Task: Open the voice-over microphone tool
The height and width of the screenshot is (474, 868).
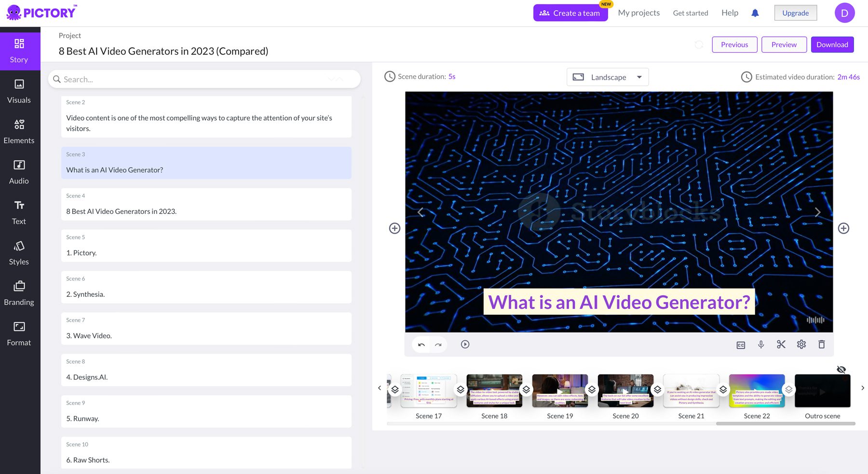Action: [761, 344]
